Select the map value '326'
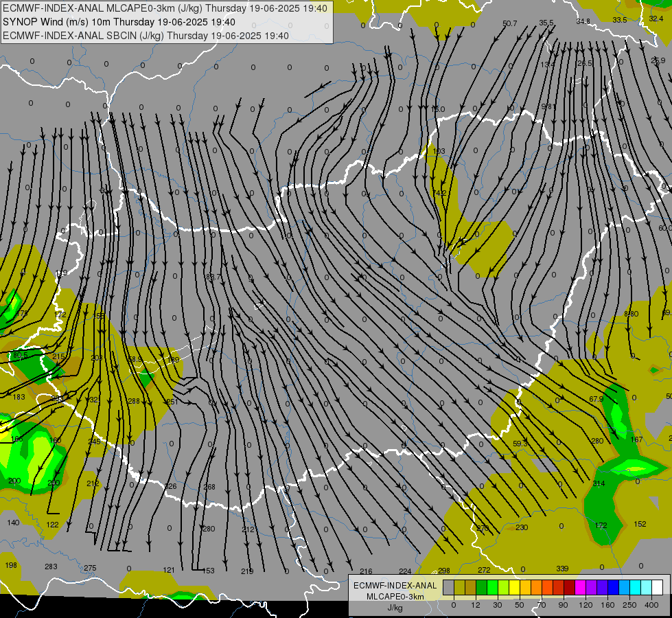This screenshot has width=672, height=618. pos(170,486)
